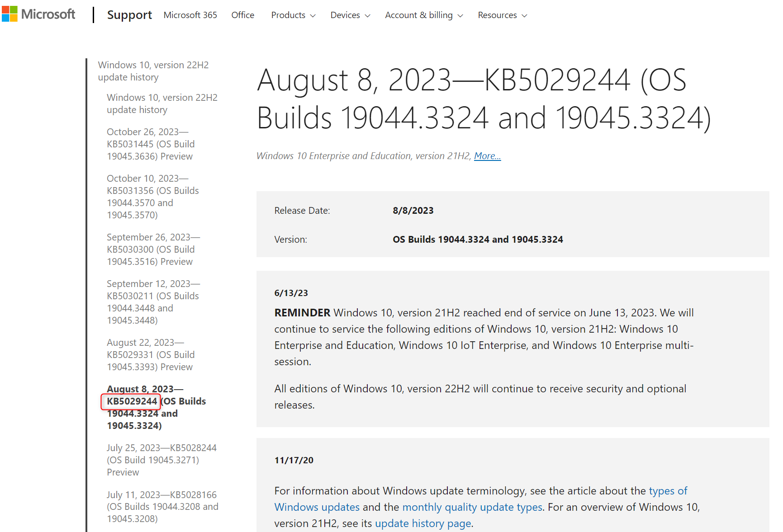Open September 26, 2023 KB5030300 Preview article
The width and height of the screenshot is (783, 532).
tap(153, 249)
